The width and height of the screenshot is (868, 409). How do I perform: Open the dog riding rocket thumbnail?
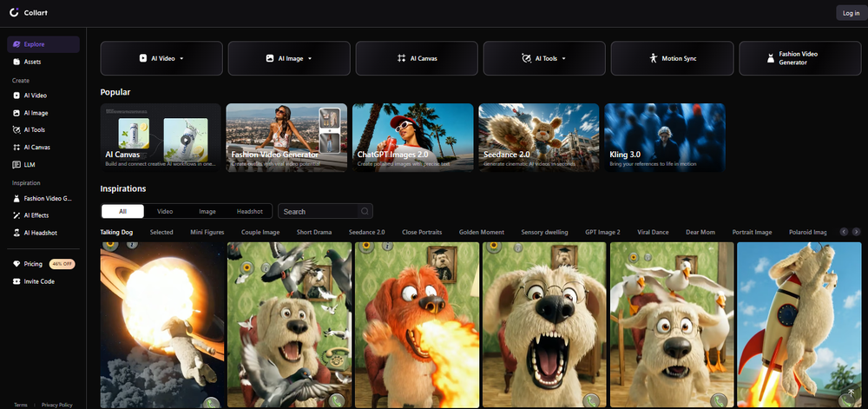pos(799,325)
